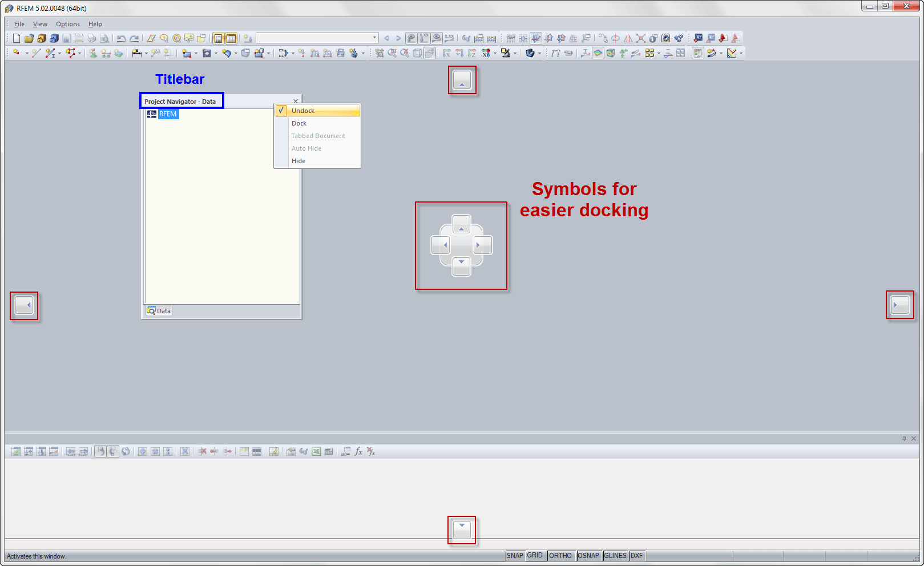Create a new model with the blank page icon
Viewport: 924px width, 566px height.
point(16,38)
